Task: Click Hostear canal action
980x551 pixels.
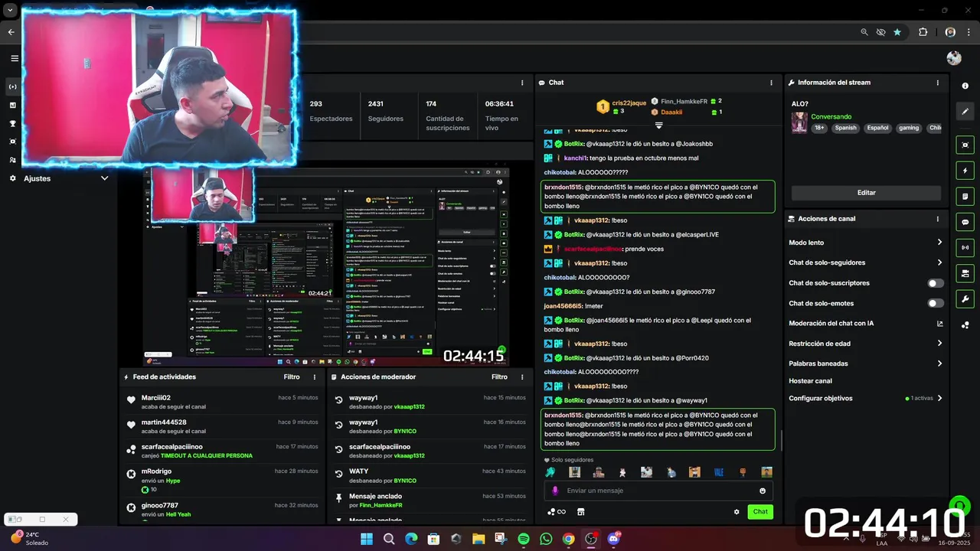Action: (810, 381)
